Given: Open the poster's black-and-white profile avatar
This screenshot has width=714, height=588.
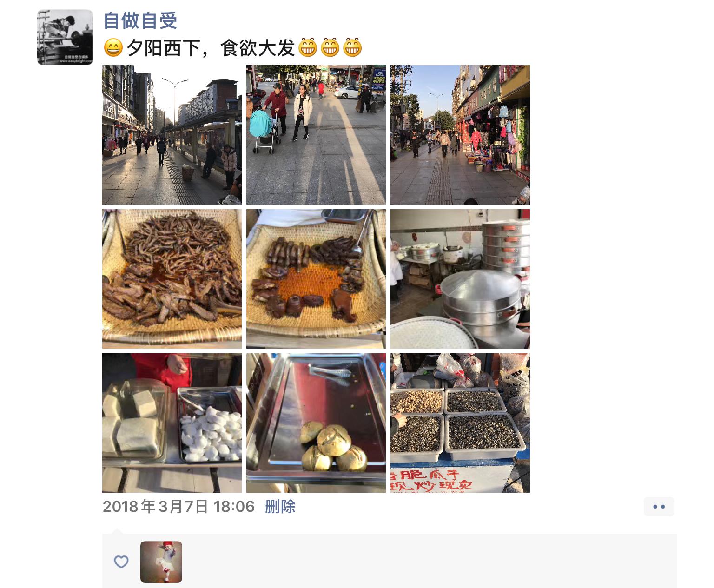Looking at the screenshot, I should click(65, 37).
